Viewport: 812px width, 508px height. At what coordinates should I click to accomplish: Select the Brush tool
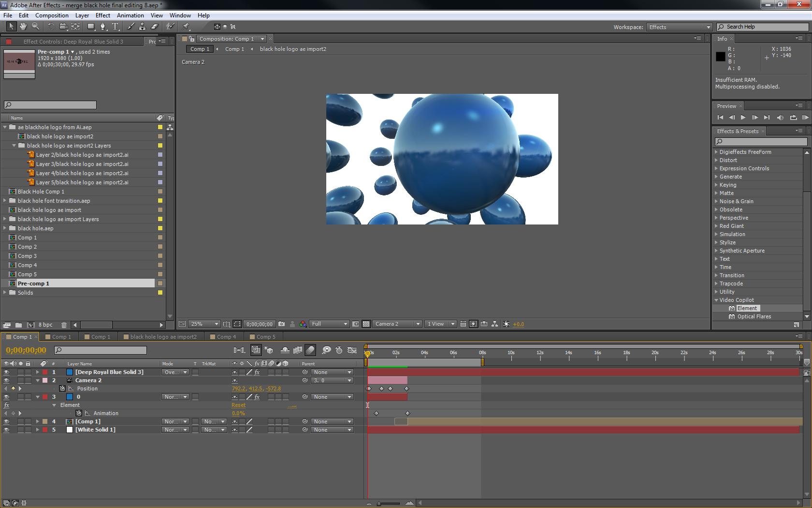click(130, 26)
